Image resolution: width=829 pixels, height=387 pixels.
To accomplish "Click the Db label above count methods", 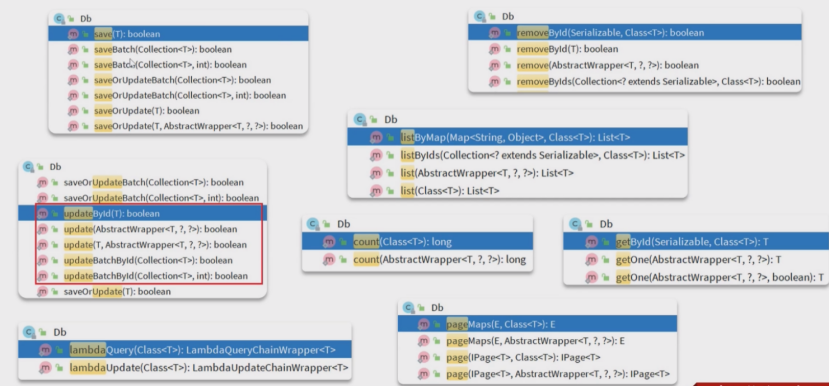I will point(344,225).
